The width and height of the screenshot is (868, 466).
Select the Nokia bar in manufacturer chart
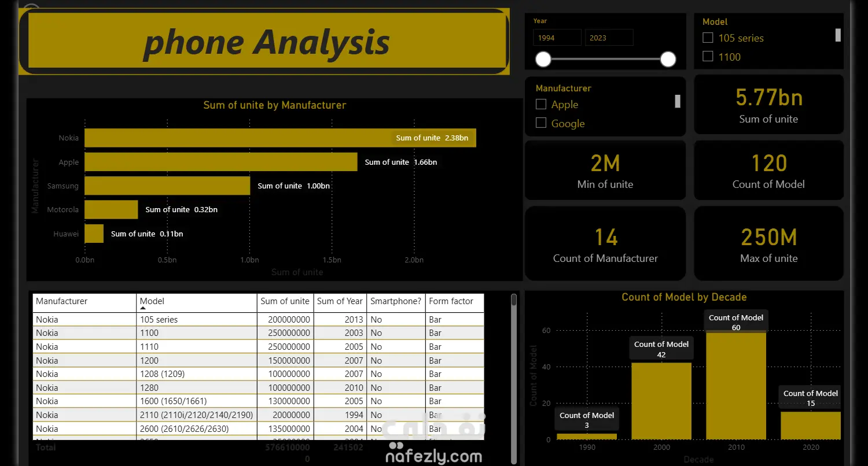(x=280, y=138)
